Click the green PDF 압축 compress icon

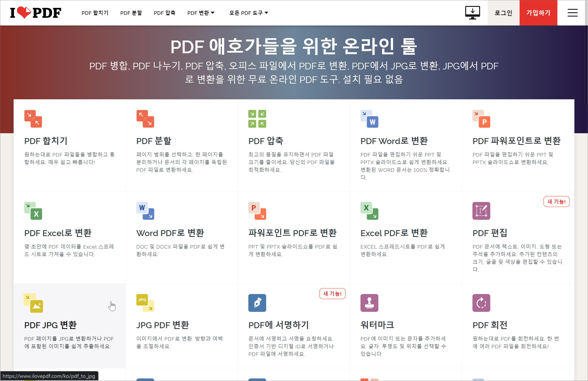coord(257,119)
